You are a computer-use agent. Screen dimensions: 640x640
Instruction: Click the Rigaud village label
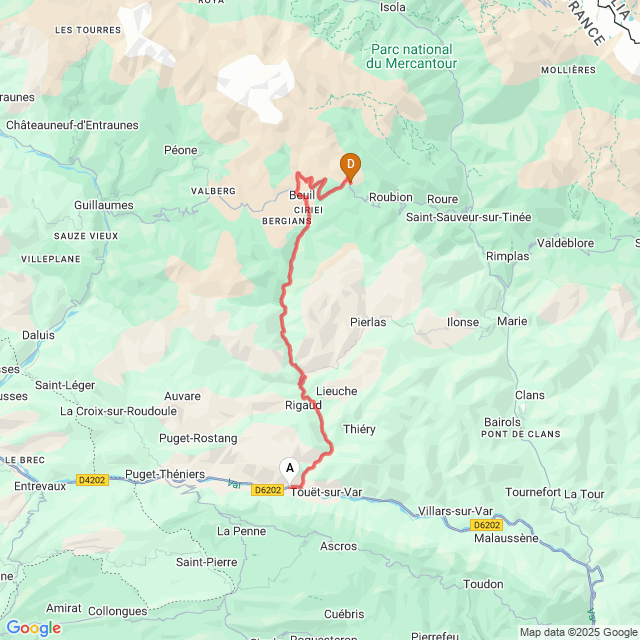click(303, 405)
